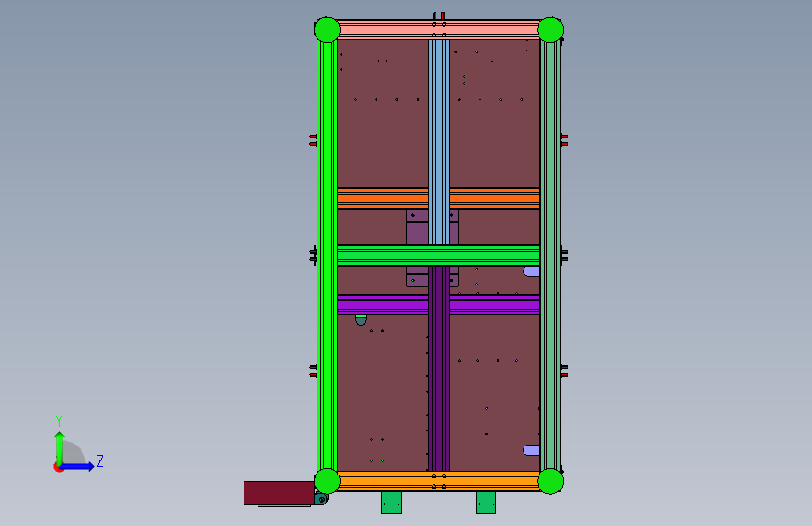Select the bottom-left green corner connector
Image resolution: width=812 pixels, height=526 pixels.
(x=327, y=481)
